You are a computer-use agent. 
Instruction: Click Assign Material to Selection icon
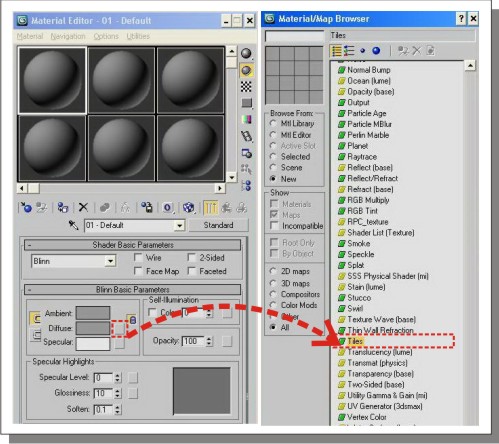click(x=63, y=208)
